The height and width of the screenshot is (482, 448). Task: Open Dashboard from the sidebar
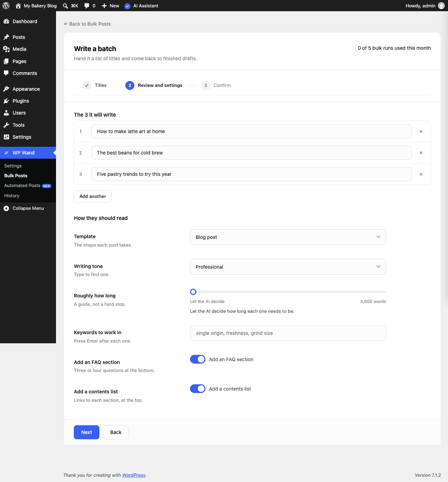tap(28, 21)
